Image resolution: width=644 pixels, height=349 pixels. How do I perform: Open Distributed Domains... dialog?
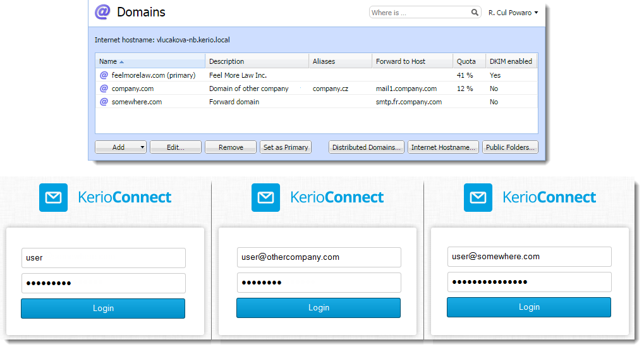coord(367,147)
